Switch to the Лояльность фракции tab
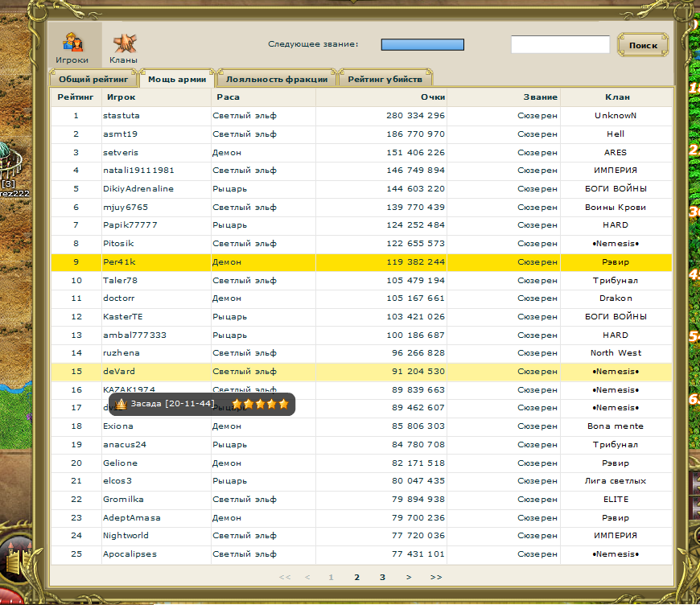The height and width of the screenshot is (605, 700). (277, 80)
